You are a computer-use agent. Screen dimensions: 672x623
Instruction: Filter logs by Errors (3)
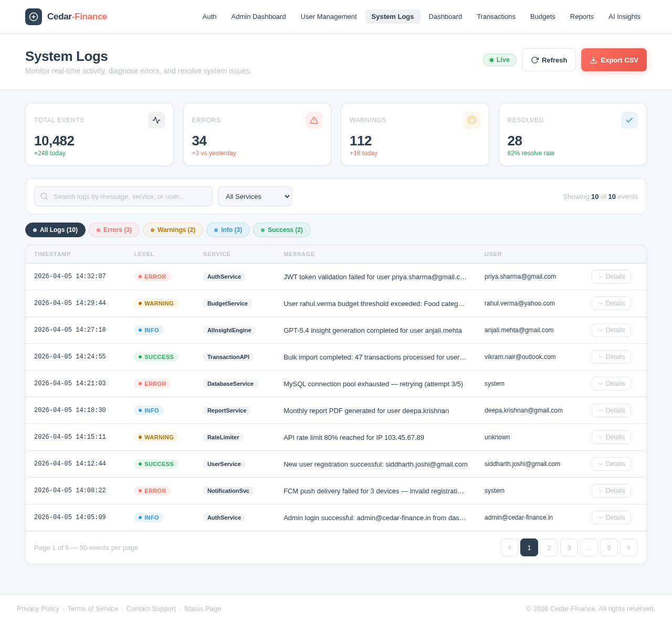114,230
